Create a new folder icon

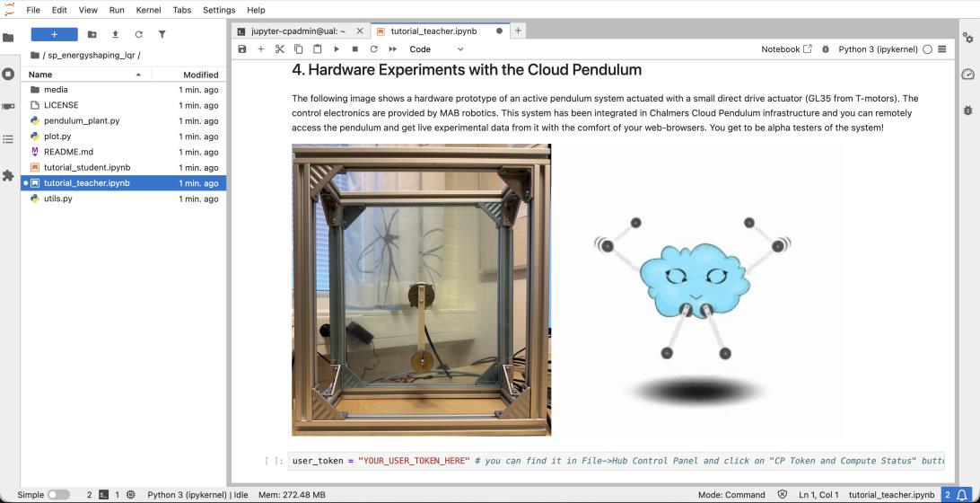click(92, 34)
